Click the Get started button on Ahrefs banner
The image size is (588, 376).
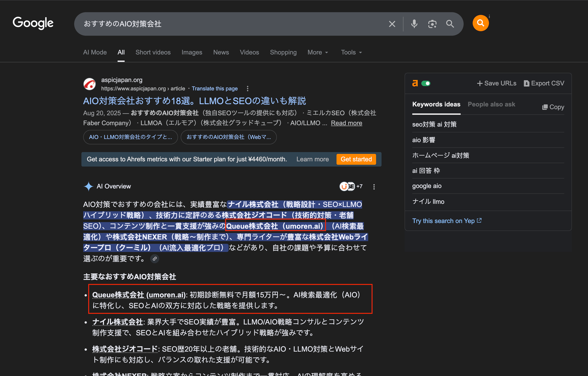click(356, 159)
